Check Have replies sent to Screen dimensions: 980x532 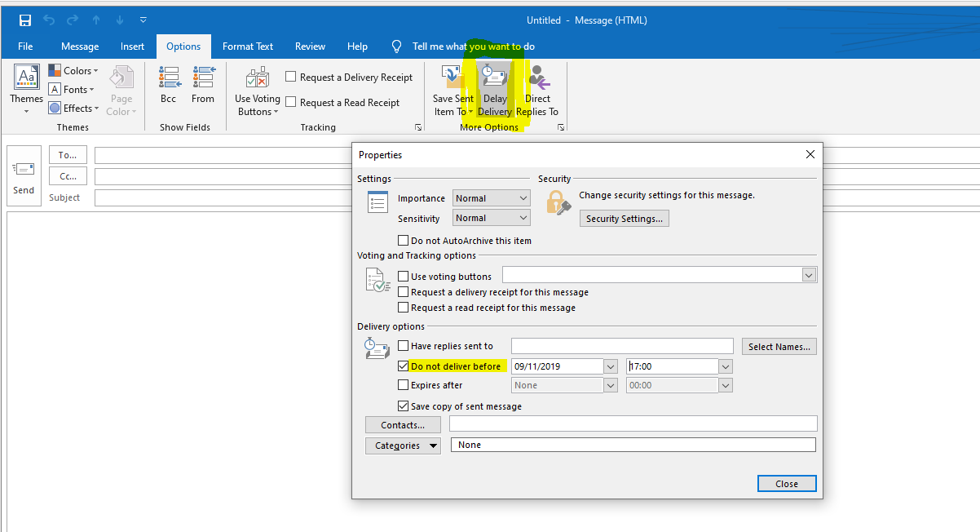coord(403,346)
